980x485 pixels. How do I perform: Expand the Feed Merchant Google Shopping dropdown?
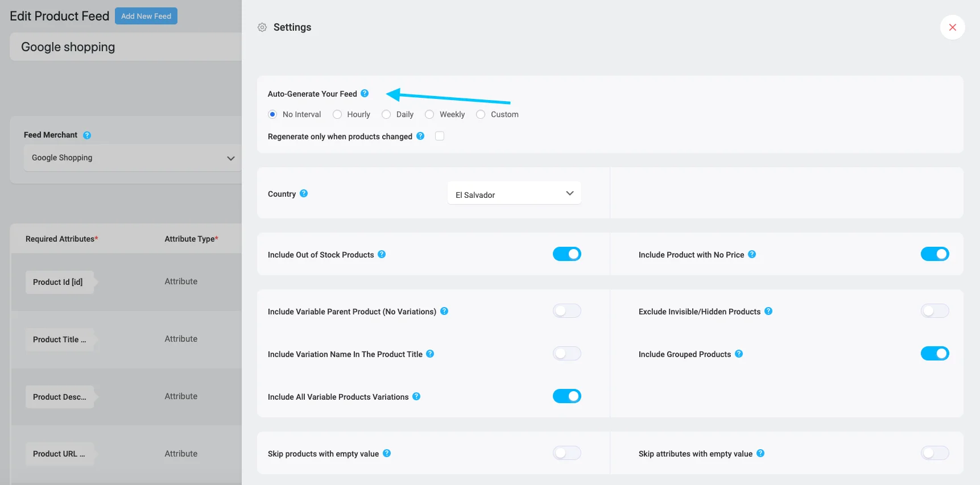click(x=133, y=158)
